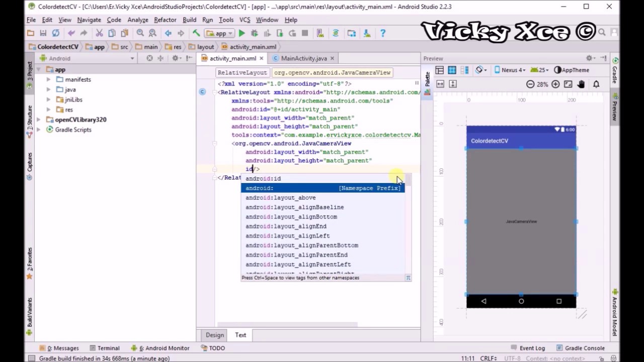
Task: Click the AVD Manager toolbar icon
Action: (320, 33)
